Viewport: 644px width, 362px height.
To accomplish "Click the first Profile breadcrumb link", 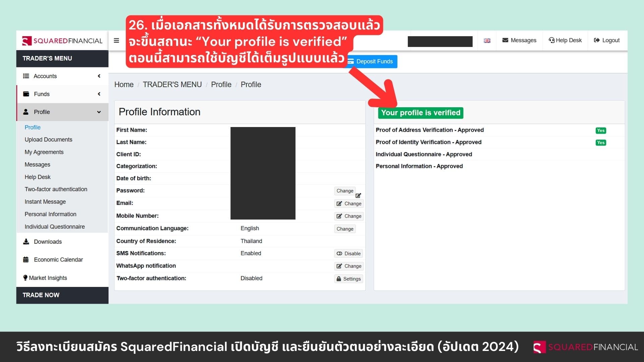I will coord(221,84).
